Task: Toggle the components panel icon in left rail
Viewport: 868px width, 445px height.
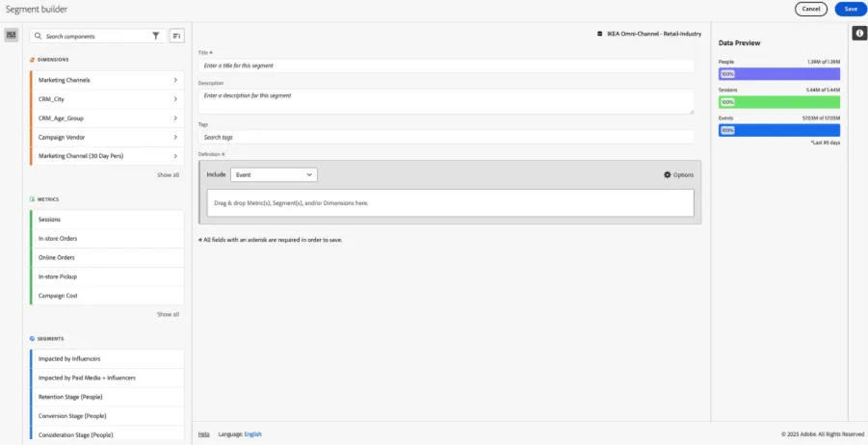Action: (x=11, y=35)
